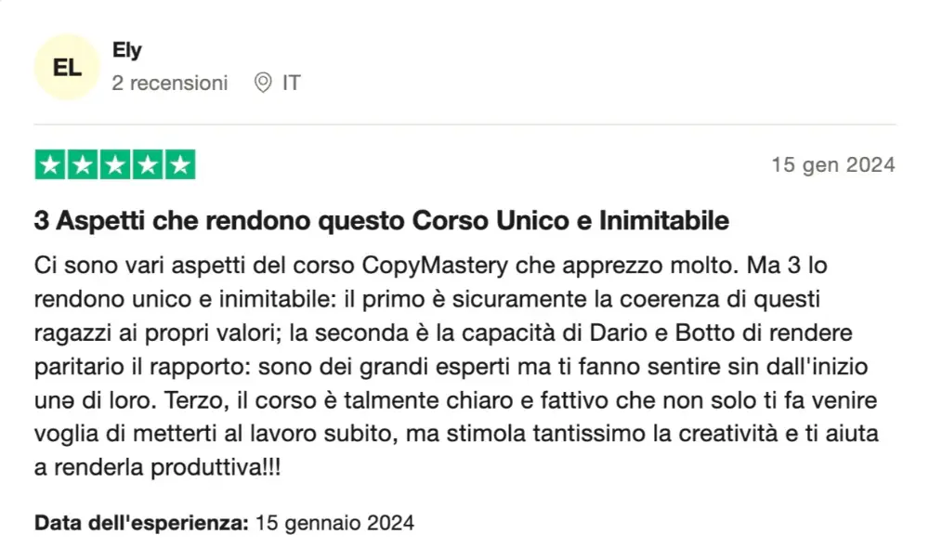
Task: Click the experience date "15 gennaio 2024"
Action: (x=334, y=522)
